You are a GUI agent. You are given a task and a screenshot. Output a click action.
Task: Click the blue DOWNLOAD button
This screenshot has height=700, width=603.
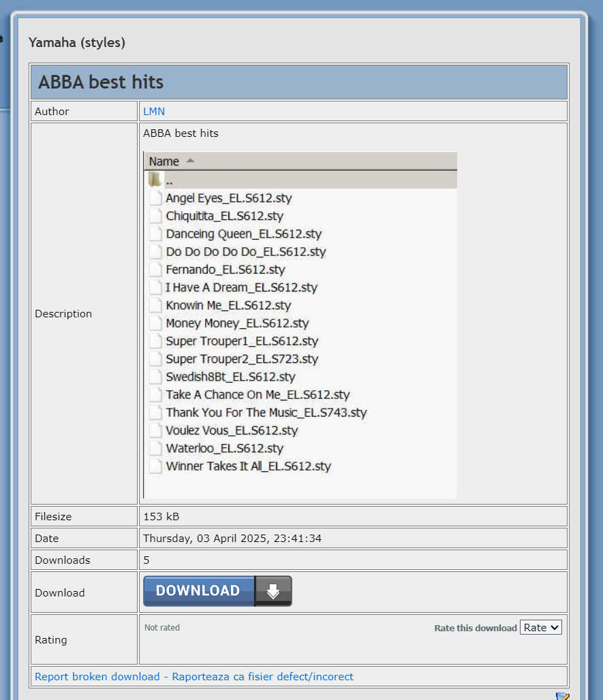(217, 590)
